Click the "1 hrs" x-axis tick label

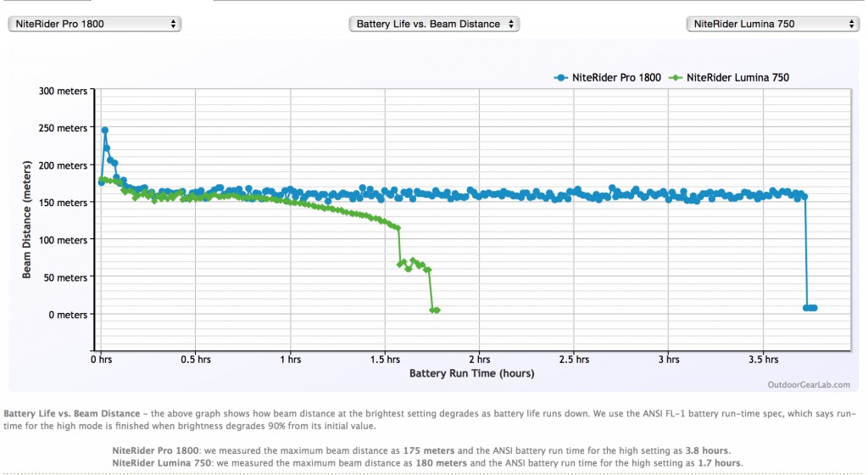[290, 359]
